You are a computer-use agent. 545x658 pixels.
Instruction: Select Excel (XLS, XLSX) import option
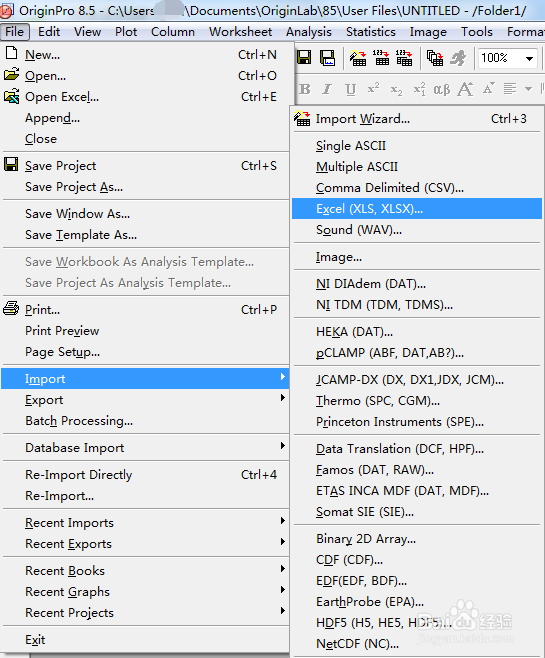pyautogui.click(x=417, y=209)
